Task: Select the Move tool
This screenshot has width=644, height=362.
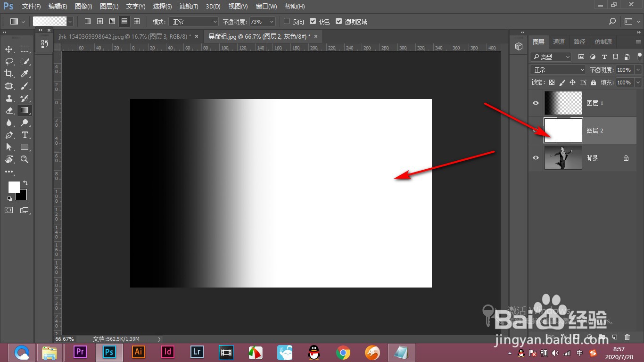Action: click(x=9, y=49)
